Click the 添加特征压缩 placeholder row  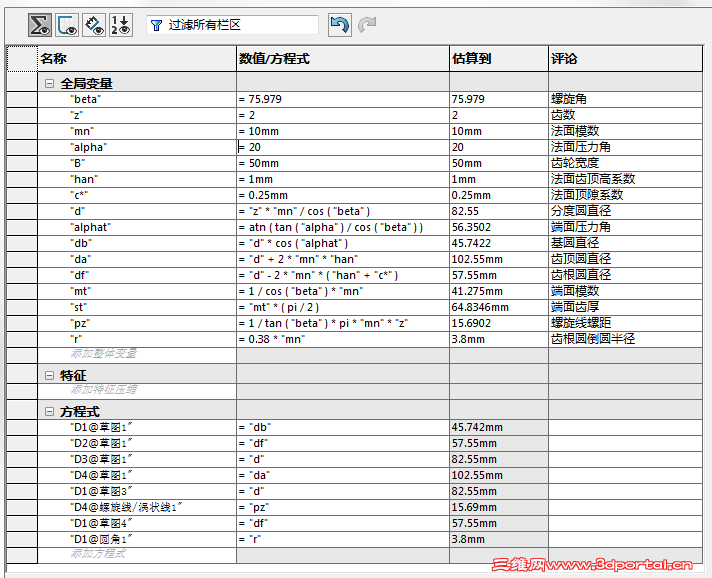coord(137,390)
